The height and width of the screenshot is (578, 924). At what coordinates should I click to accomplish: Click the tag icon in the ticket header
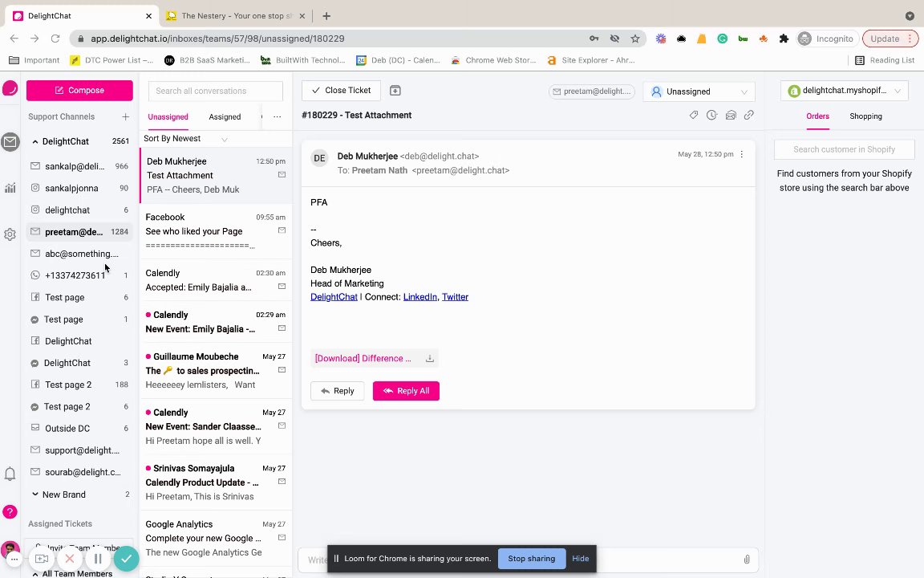point(694,115)
